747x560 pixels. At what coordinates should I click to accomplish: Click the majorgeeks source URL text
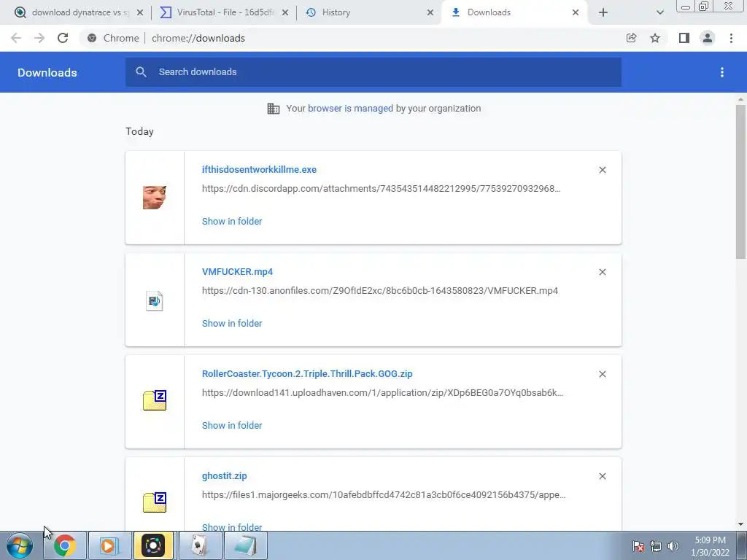pos(384,495)
